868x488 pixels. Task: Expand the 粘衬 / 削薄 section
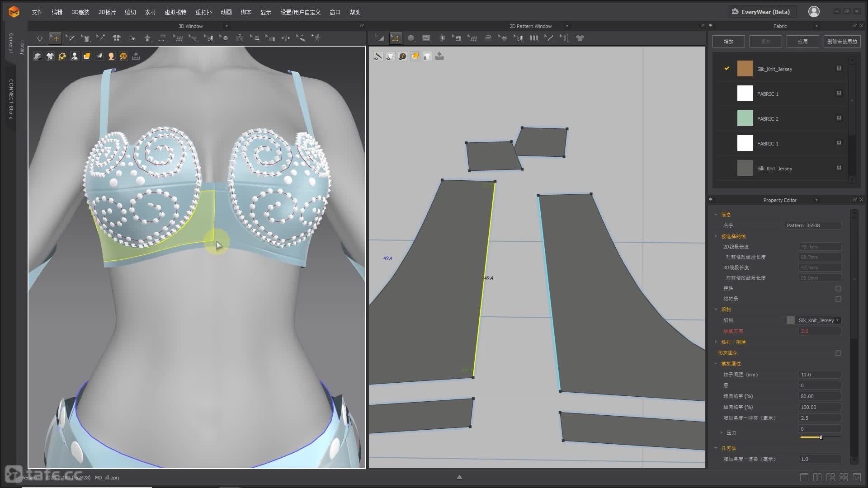click(x=716, y=342)
